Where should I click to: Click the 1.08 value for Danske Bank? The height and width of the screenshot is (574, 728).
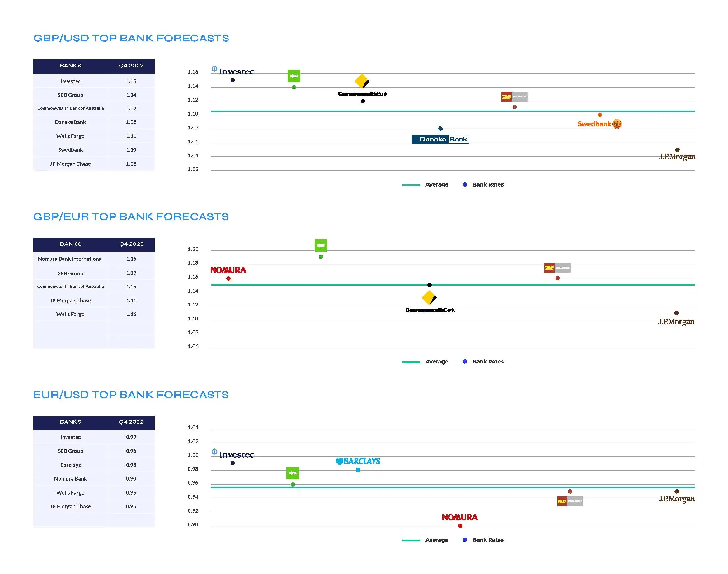(x=131, y=122)
